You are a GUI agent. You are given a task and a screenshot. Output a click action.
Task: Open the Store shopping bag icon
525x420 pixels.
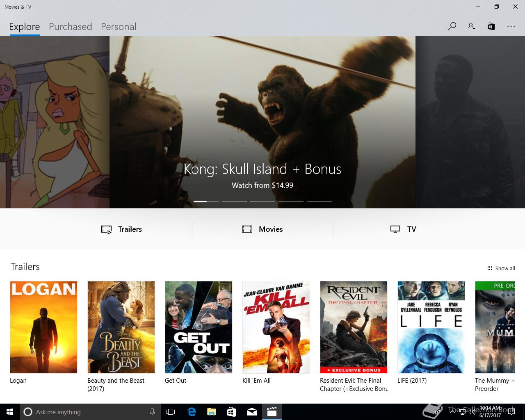491,26
